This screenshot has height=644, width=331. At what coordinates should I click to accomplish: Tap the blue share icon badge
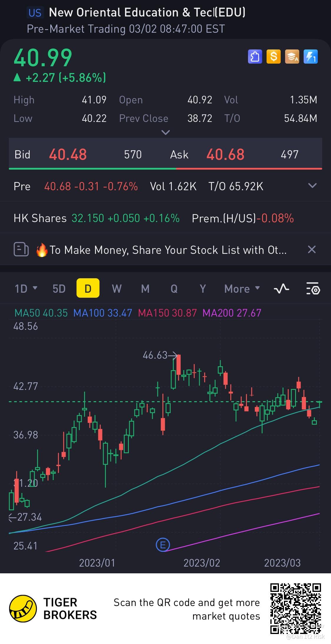point(255,57)
